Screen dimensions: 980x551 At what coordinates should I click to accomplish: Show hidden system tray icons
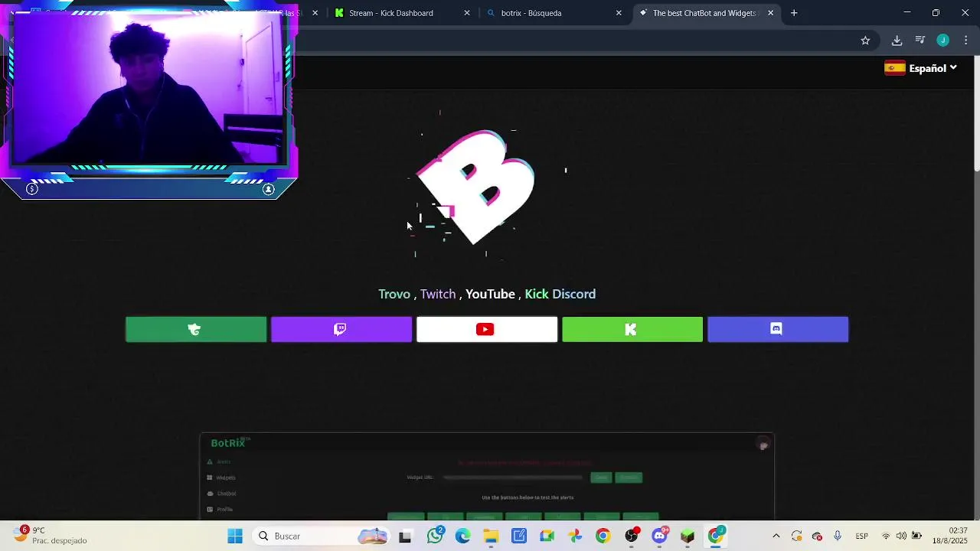click(x=776, y=536)
